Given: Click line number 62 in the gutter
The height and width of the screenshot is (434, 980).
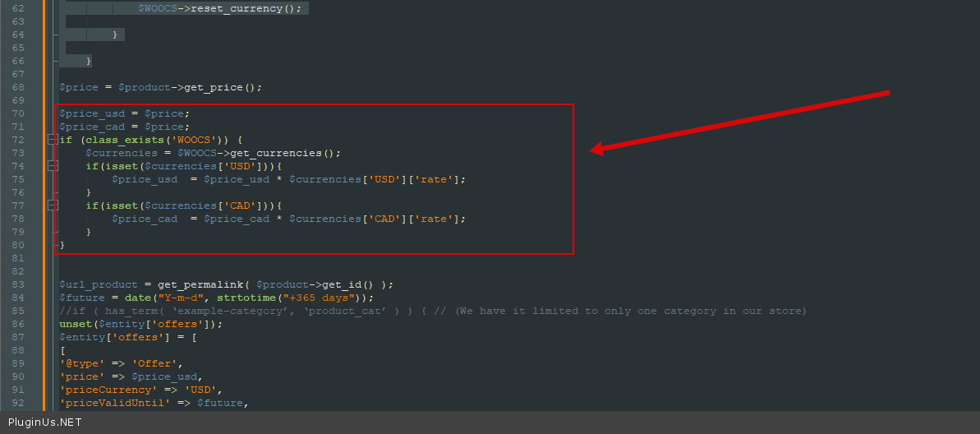Looking at the screenshot, I should coord(40,8).
